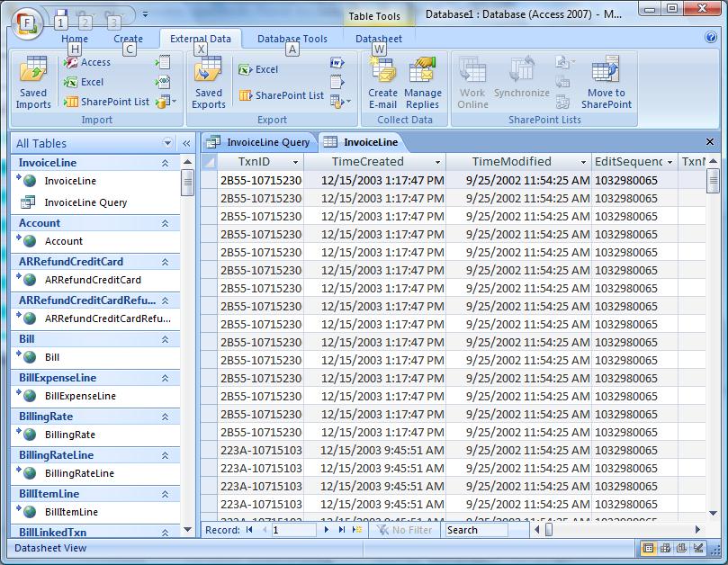Import from Access database icon
The image size is (728, 565).
click(88, 63)
